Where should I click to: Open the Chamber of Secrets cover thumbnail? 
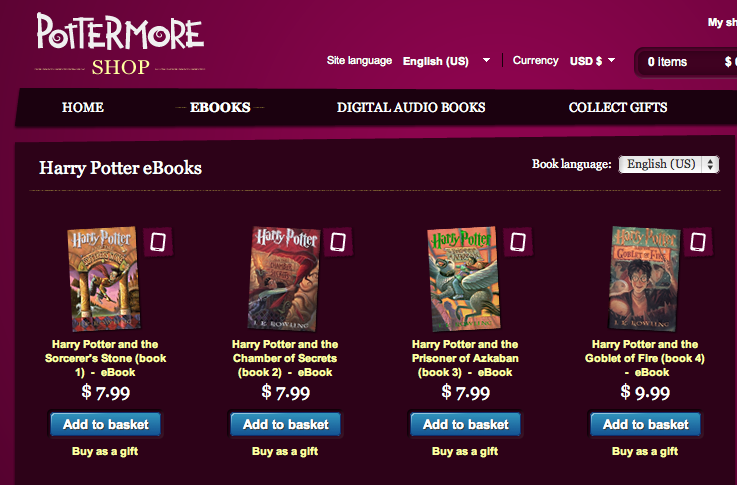(x=284, y=279)
